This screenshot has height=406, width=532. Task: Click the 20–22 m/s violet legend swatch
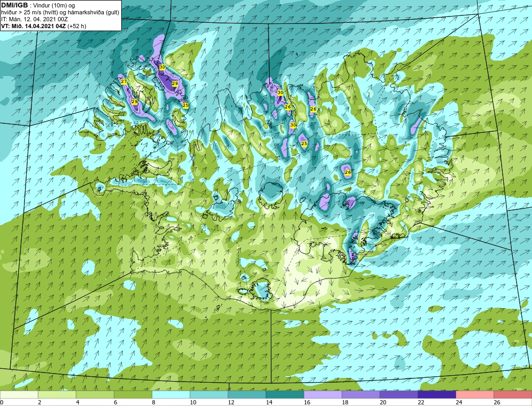pyautogui.click(x=399, y=395)
